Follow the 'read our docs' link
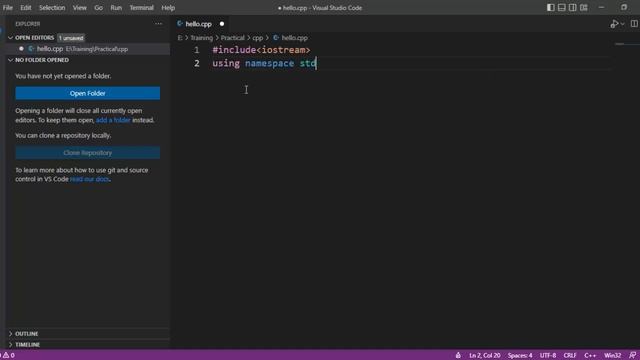The width and height of the screenshot is (640, 360). point(90,179)
